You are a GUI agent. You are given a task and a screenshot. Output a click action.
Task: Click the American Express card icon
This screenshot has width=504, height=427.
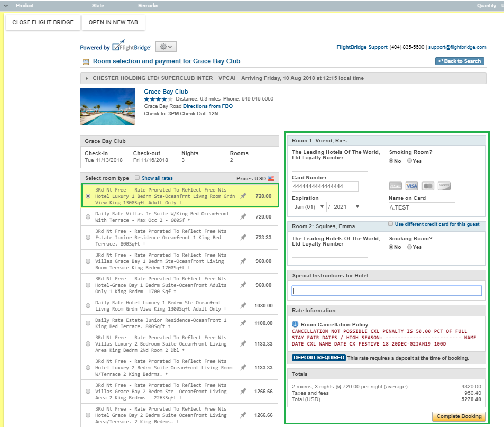(x=396, y=186)
